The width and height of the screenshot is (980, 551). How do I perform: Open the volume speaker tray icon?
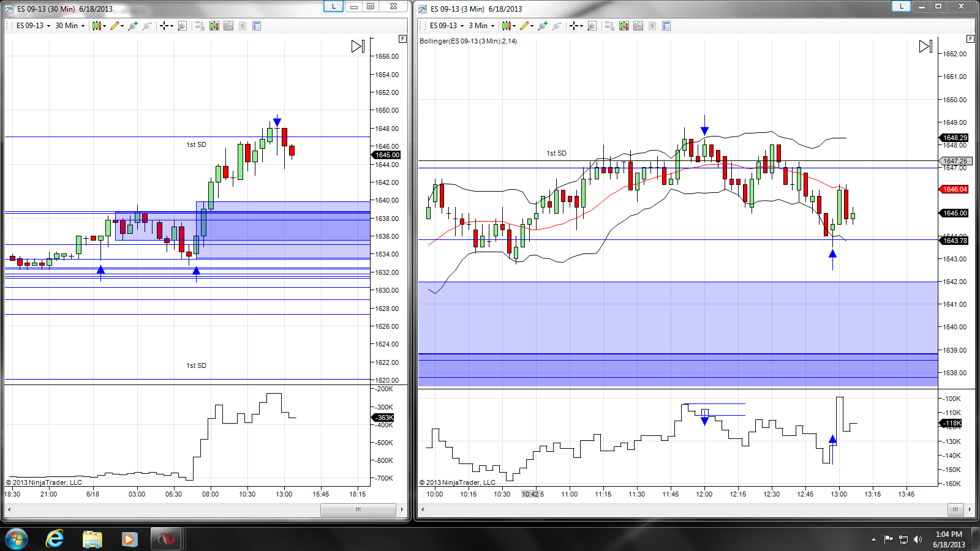(x=918, y=539)
